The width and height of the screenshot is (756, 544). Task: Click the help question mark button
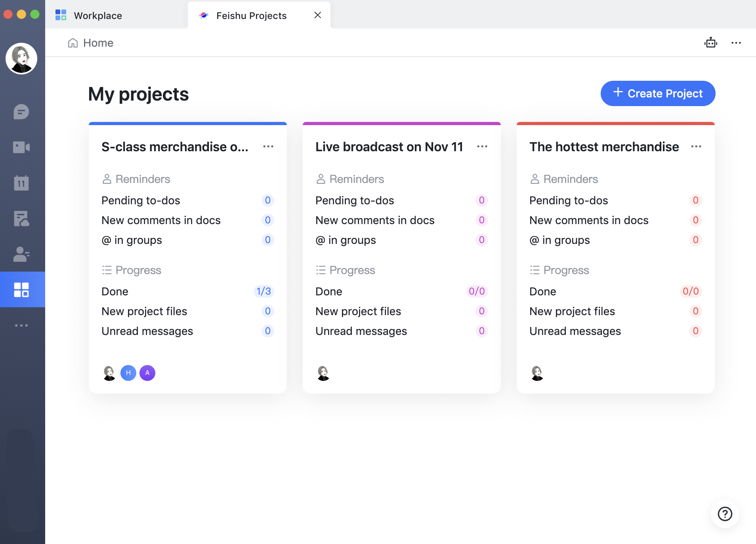(725, 514)
